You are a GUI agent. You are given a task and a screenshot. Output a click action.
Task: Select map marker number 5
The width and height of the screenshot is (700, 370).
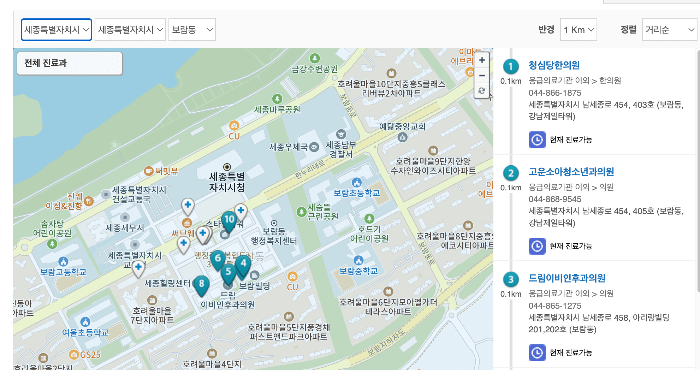coord(229,274)
